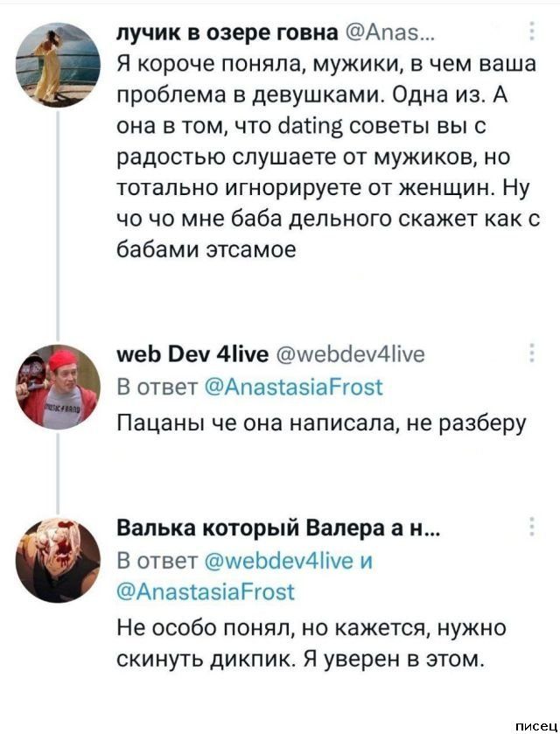Click the @AnastasiaFrost mention in Валька's reply

(x=205, y=592)
